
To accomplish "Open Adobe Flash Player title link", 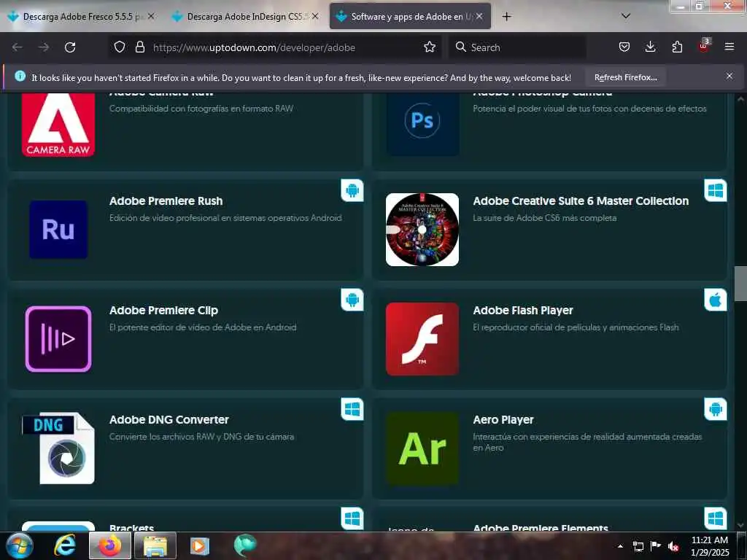I will [522, 311].
